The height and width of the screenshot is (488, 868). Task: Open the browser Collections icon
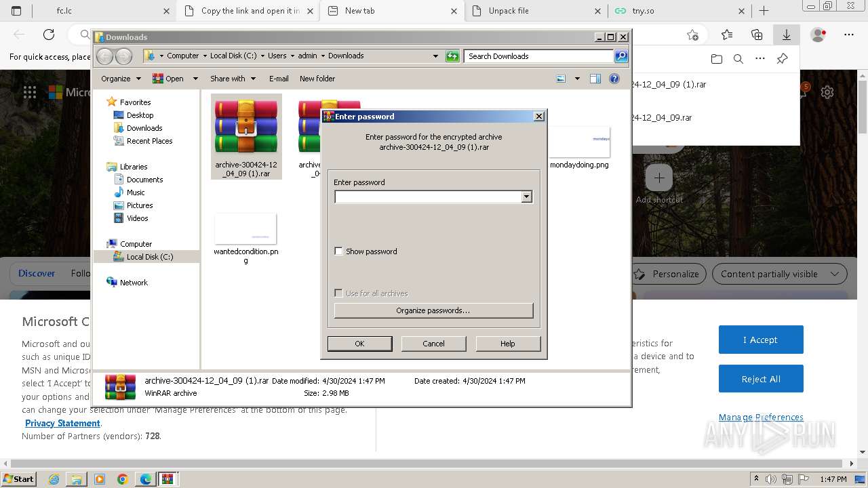pos(757,35)
